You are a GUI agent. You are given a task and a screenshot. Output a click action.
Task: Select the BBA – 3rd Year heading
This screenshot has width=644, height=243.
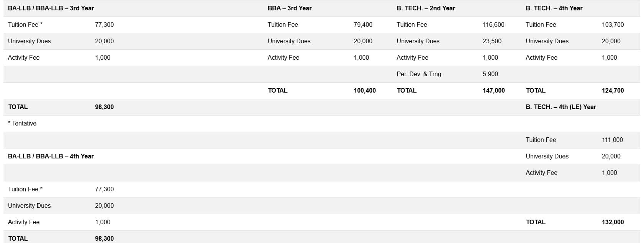[290, 8]
